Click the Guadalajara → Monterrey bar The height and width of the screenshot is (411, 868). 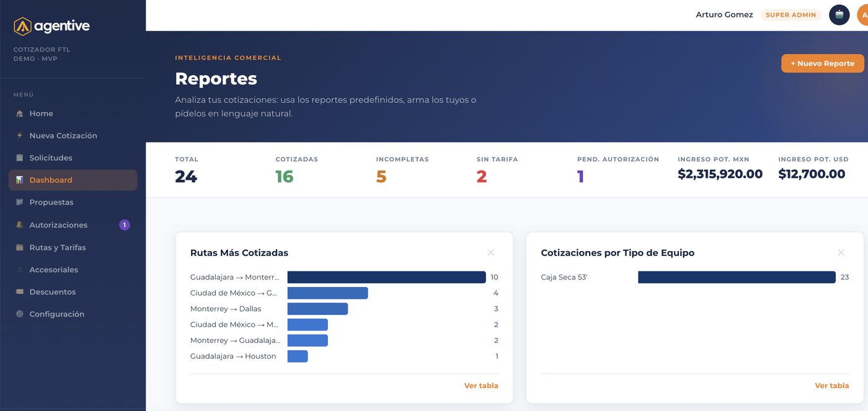point(386,277)
